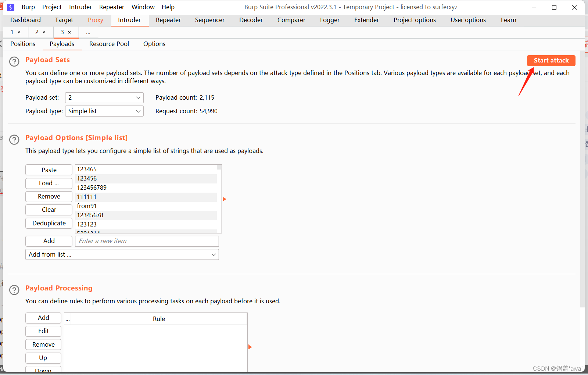The height and width of the screenshot is (375, 588).
Task: Click the Edit rule button
Action: 43,331
